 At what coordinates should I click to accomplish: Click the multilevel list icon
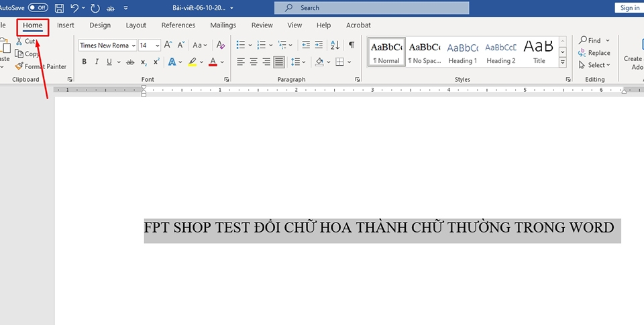282,45
